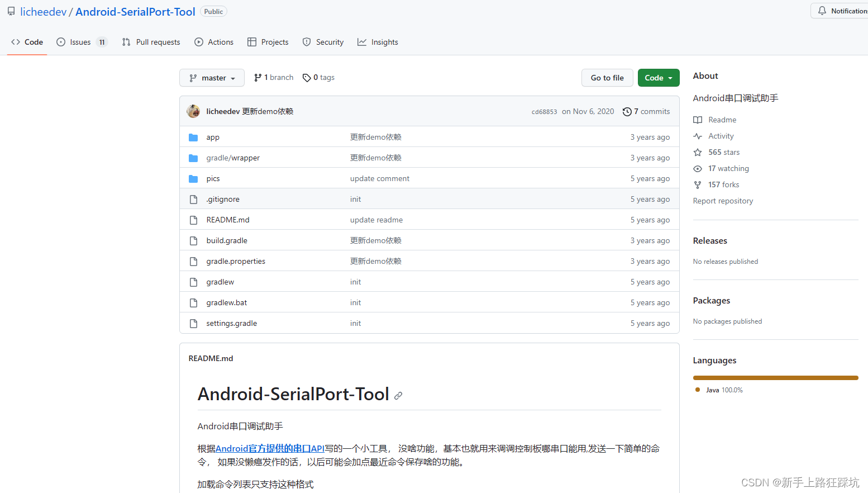
Task: Click the 1 branch link
Action: pos(274,78)
